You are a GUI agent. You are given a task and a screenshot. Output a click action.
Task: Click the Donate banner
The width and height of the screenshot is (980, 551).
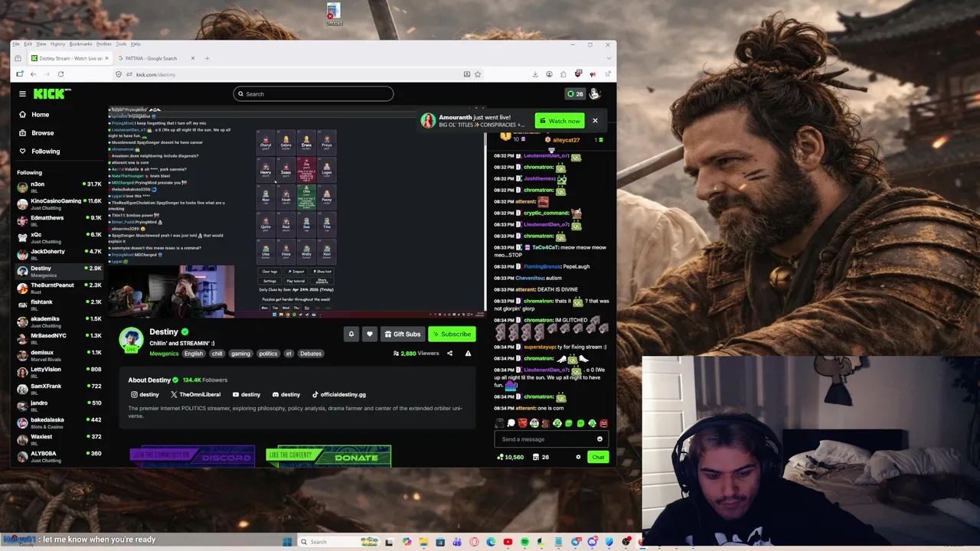[x=328, y=456]
